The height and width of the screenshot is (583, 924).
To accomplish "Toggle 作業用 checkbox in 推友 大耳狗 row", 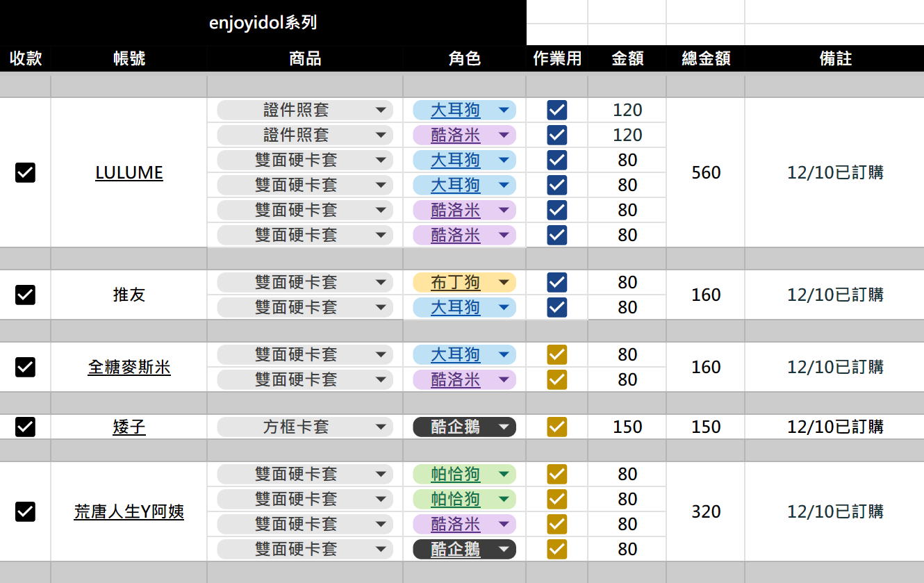I will pyautogui.click(x=557, y=307).
